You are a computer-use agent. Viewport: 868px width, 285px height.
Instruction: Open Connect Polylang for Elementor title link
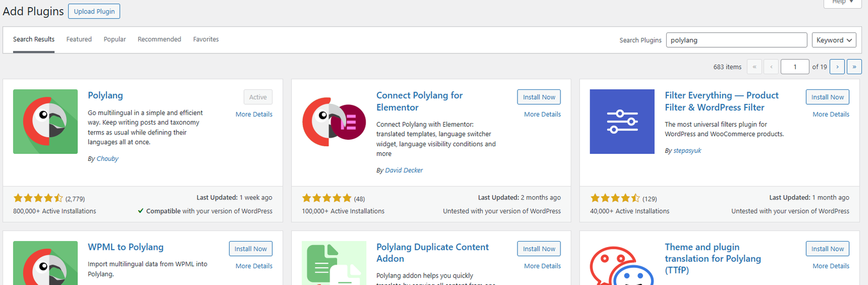[x=419, y=101]
